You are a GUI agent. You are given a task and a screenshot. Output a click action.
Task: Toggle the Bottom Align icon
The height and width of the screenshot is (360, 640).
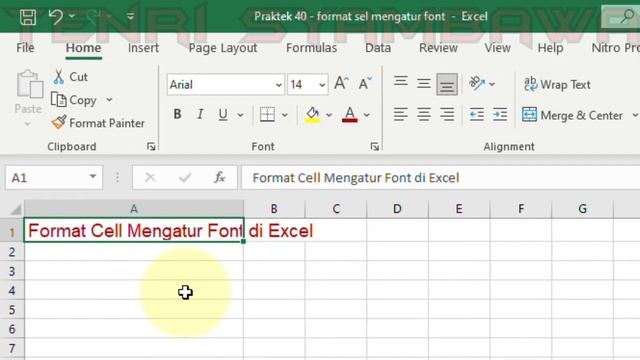(x=447, y=84)
